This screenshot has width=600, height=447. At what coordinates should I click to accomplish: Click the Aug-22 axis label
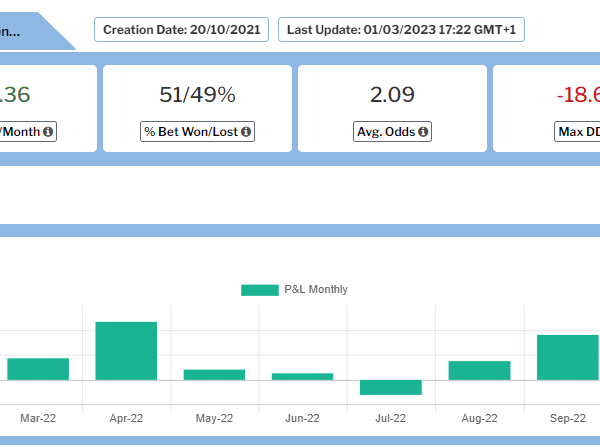[479, 418]
